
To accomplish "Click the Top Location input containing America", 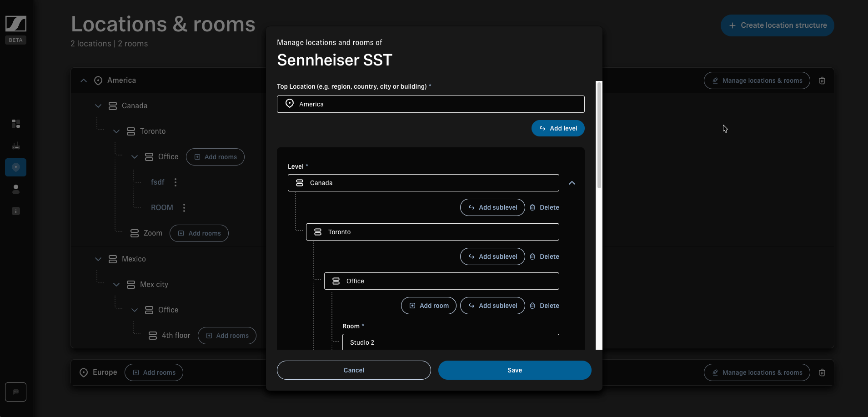I will tap(430, 104).
